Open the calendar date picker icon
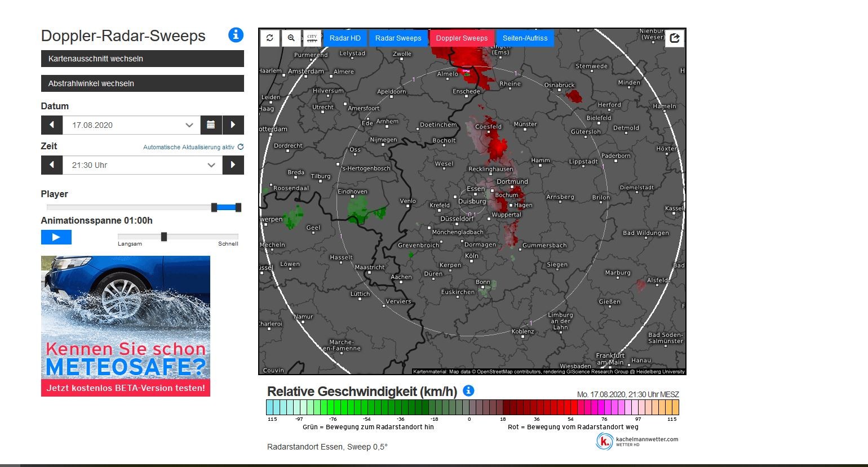Viewport: 868px width, 467px height. tap(211, 125)
